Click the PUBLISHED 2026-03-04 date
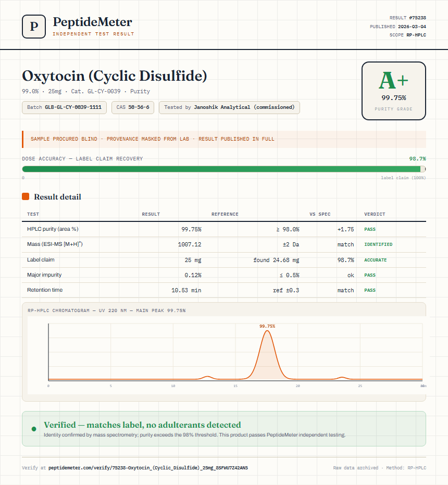Screen dimensions: 448x485 (x=398, y=26)
